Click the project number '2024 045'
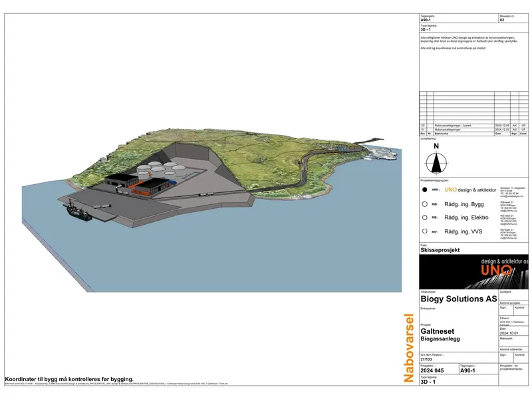The width and height of the screenshot is (532, 399). (x=432, y=371)
